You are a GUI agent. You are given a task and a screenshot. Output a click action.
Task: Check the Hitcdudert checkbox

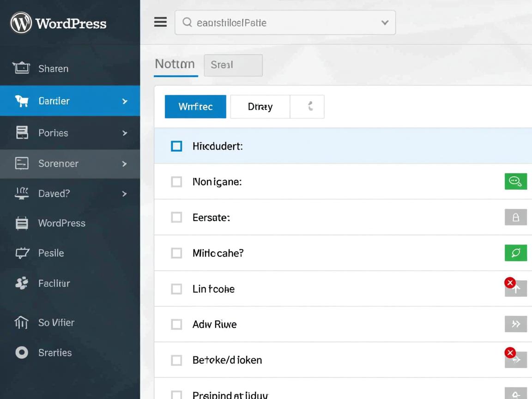click(x=176, y=146)
